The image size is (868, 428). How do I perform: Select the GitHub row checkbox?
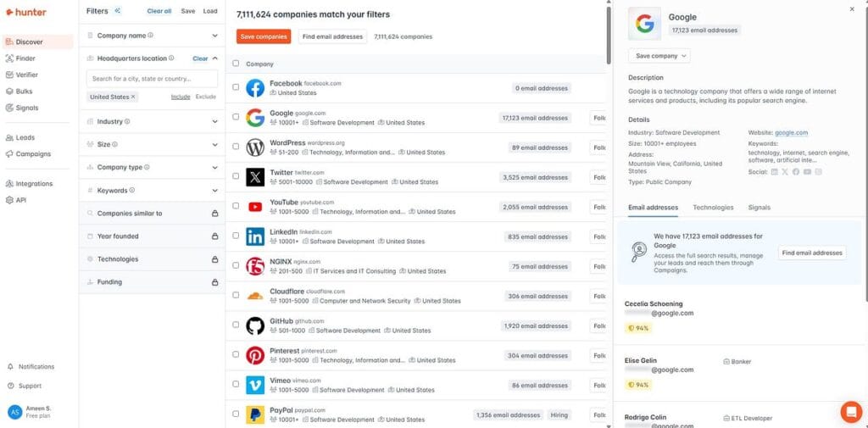point(236,325)
